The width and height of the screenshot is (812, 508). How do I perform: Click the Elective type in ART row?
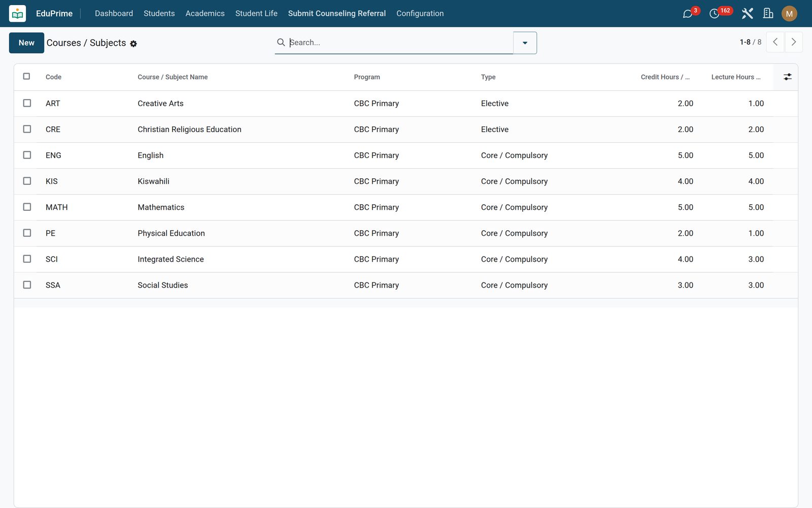coord(494,104)
